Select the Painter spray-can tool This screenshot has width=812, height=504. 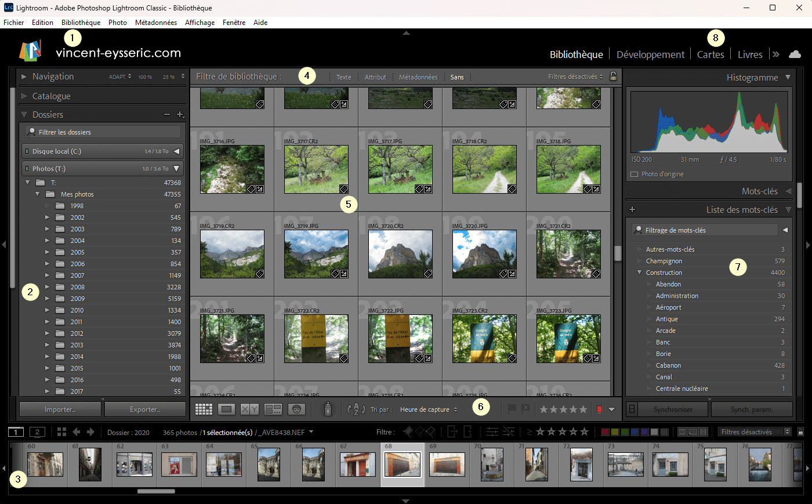[x=328, y=409]
